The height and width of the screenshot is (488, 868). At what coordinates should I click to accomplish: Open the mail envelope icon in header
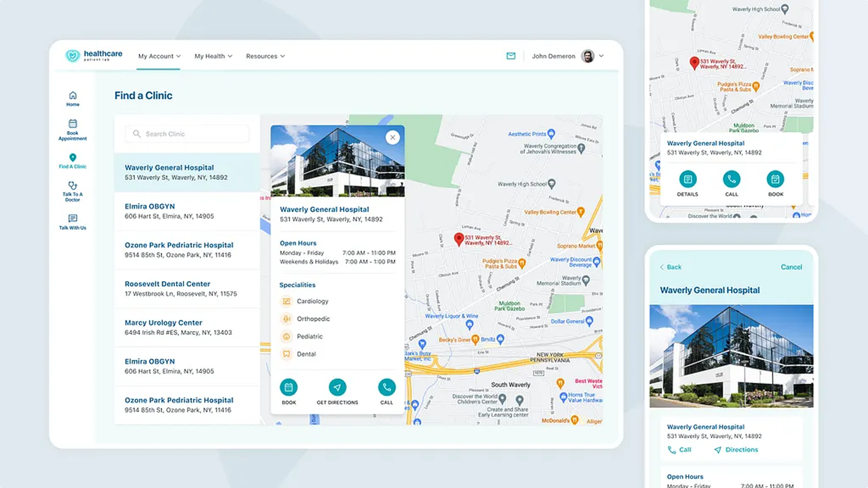[511, 56]
